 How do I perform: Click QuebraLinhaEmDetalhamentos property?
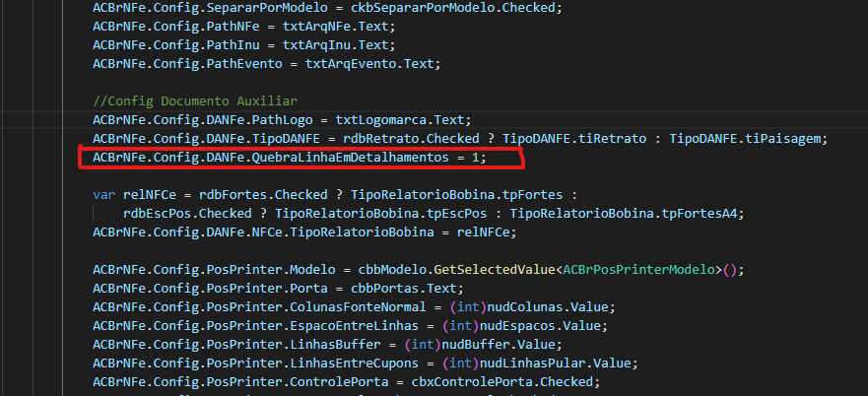pyautogui.click(x=351, y=158)
